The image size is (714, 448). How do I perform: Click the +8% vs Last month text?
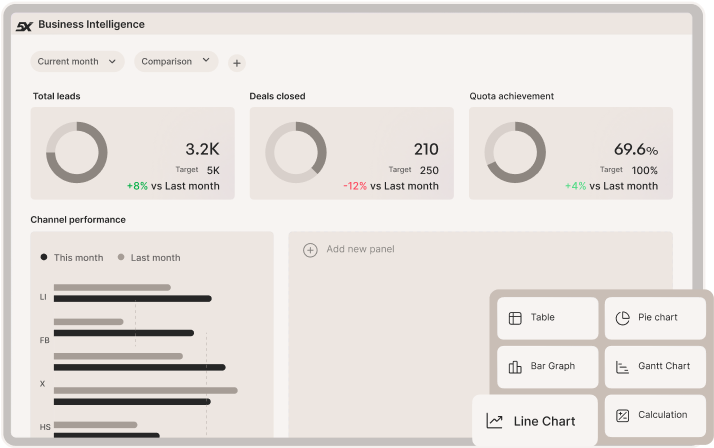(173, 186)
